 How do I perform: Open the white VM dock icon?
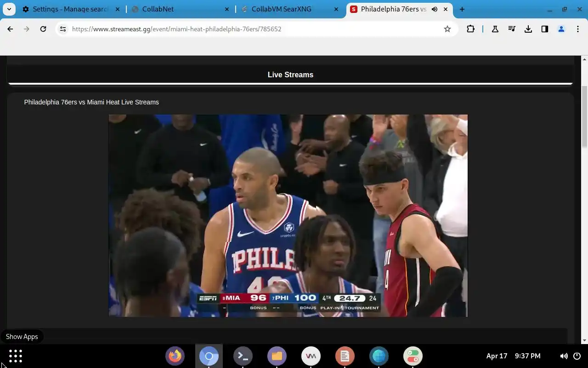[311, 356]
